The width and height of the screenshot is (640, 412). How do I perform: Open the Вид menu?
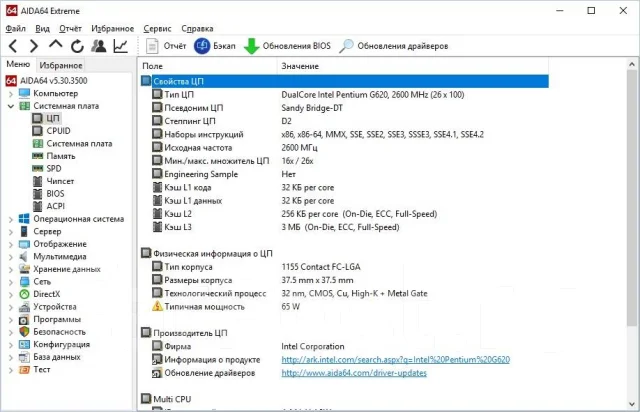[42, 29]
